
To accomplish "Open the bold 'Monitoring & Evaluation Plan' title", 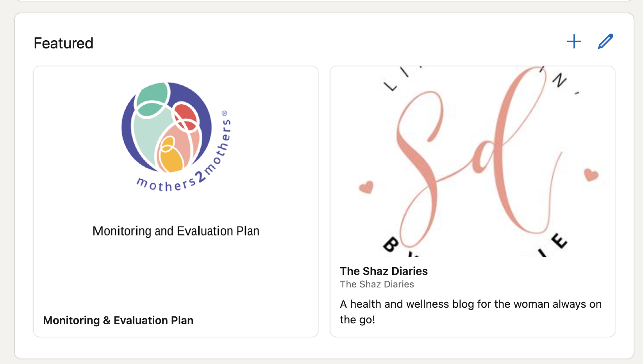I will tap(118, 320).
